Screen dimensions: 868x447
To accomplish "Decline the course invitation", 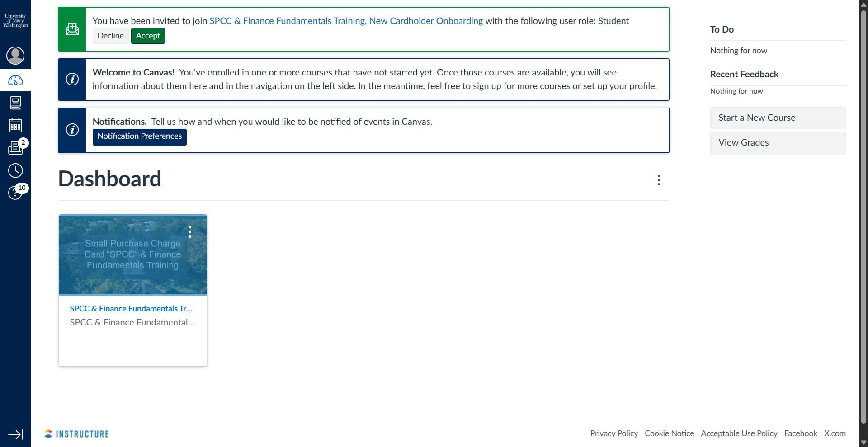I will [110, 36].
